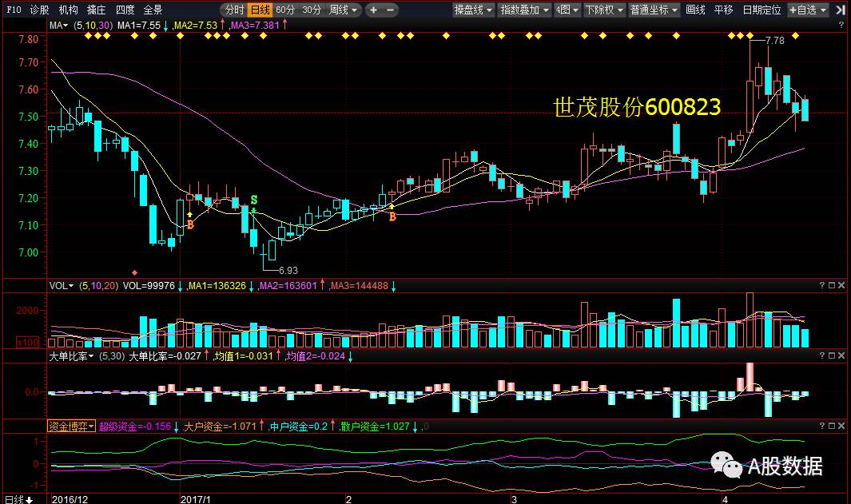Open the 诊股 menu
This screenshot has height=504, width=851.
coord(40,10)
